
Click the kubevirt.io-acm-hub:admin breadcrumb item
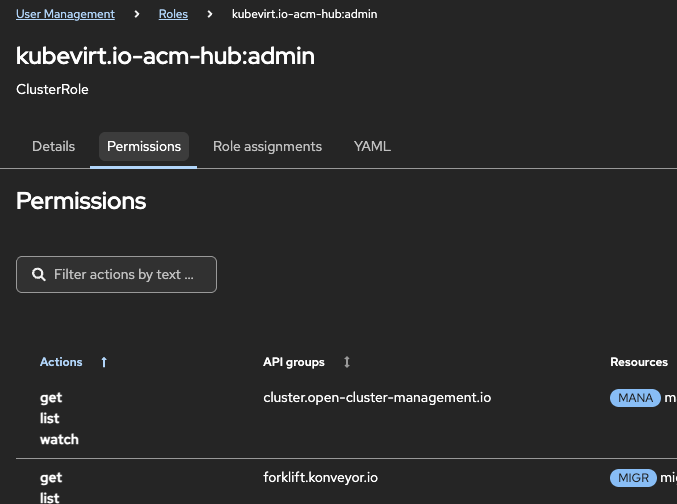[x=304, y=14]
